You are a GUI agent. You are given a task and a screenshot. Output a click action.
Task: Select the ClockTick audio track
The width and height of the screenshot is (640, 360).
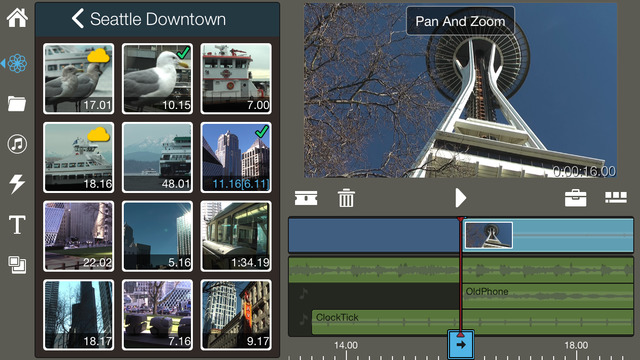pyautogui.click(x=472, y=322)
